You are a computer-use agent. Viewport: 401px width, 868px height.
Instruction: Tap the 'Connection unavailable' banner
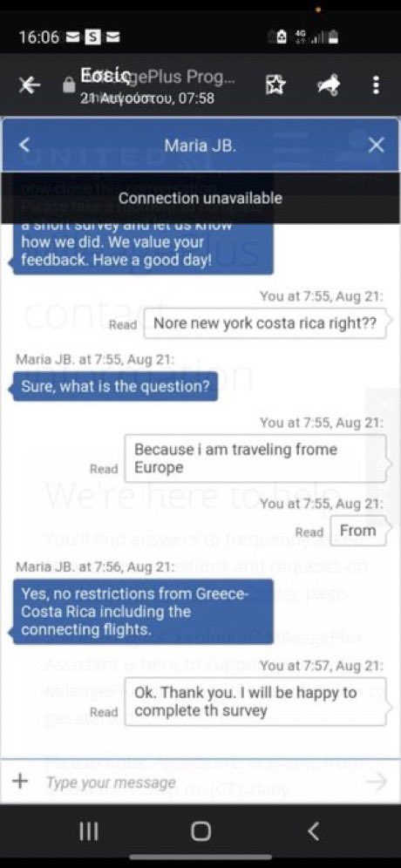(200, 198)
